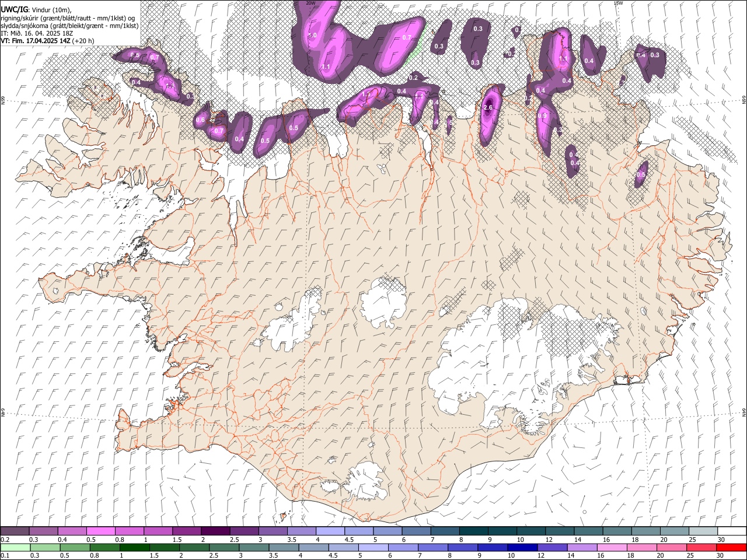Image resolution: width=747 pixels, height=560 pixels.
Task: Pick the white snow swatch above label 30
Action: [x=732, y=531]
